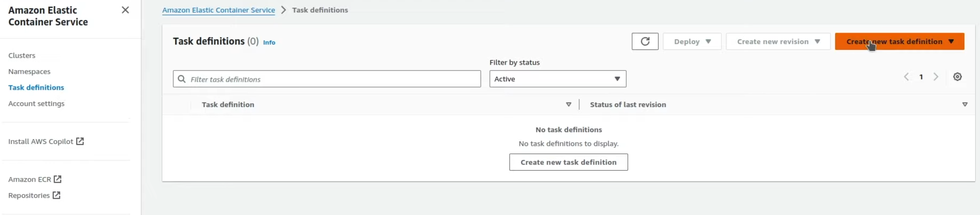Click the Task definition column header
The width and height of the screenshot is (980, 215).
(228, 104)
